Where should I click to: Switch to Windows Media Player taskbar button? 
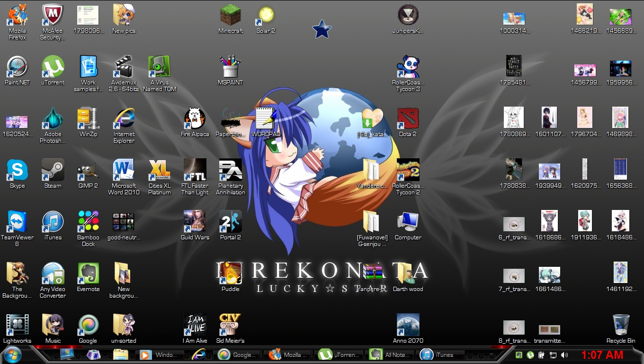click(x=159, y=355)
